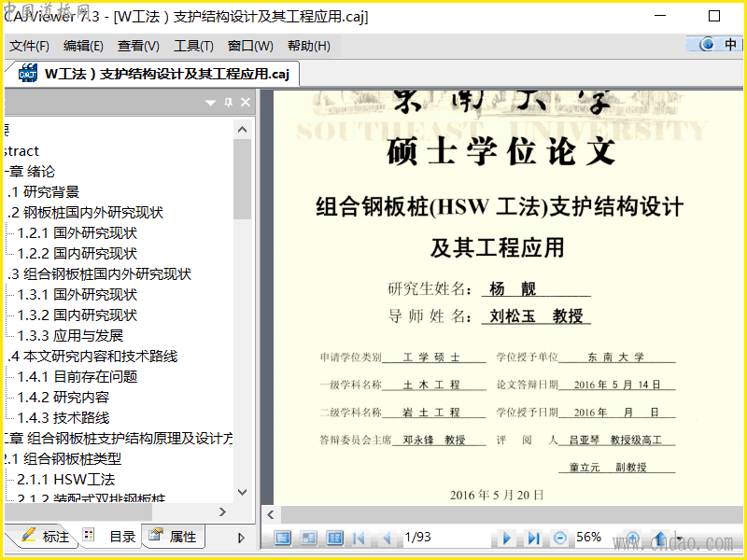Show more side panel tabs arrow
This screenshot has height=560, width=747.
[241, 539]
